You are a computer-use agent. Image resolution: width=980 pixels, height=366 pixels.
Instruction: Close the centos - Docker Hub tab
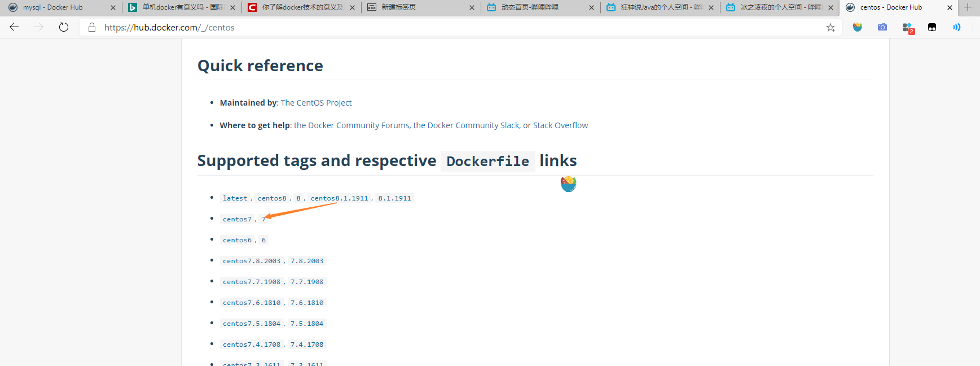pyautogui.click(x=950, y=7)
